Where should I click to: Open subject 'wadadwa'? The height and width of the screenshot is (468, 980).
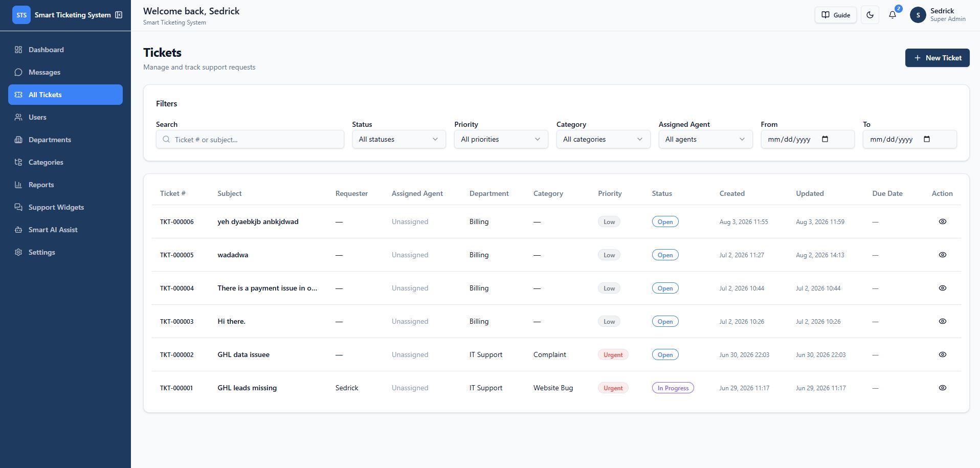coord(233,255)
